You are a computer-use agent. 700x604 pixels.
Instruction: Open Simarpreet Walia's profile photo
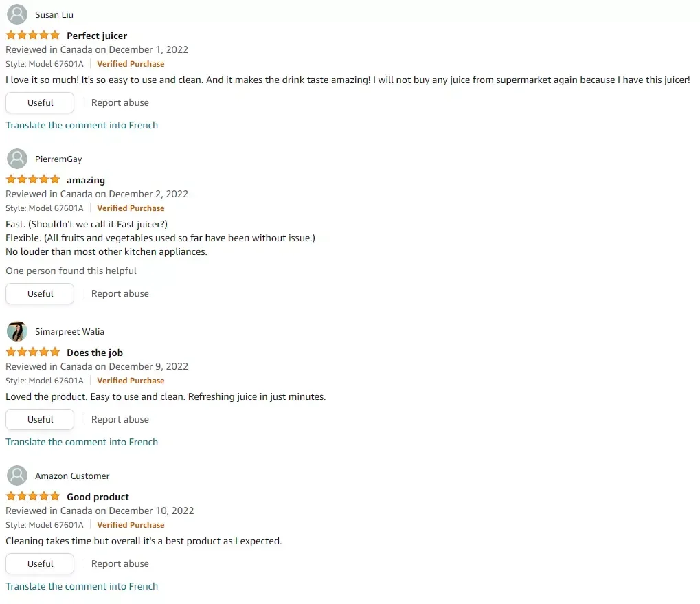click(17, 331)
